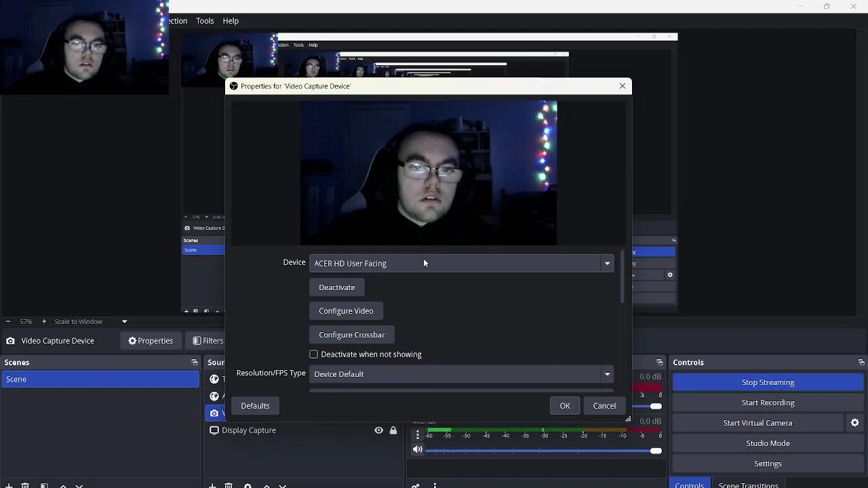
Task: Pop out the Controls dock
Action: click(x=861, y=363)
